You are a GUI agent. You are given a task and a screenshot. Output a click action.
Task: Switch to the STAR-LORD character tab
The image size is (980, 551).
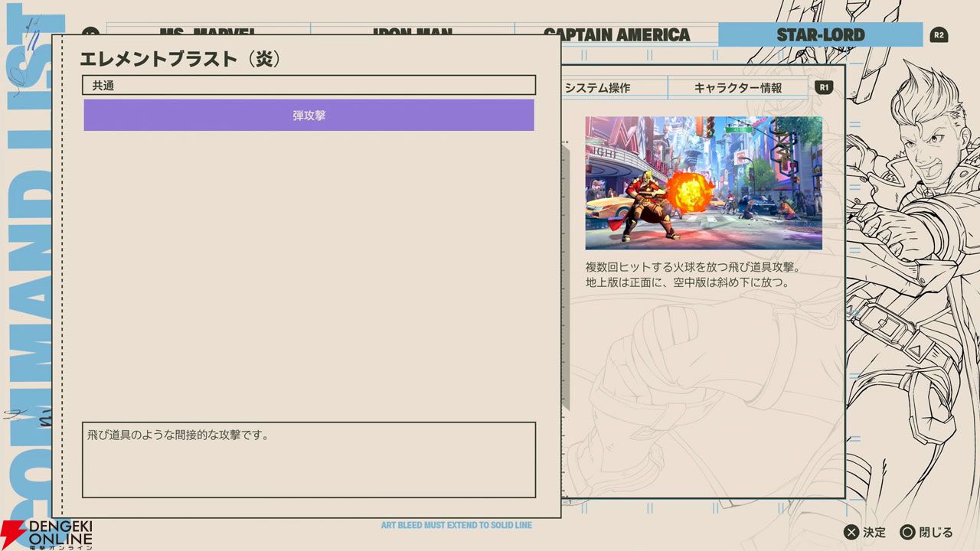pos(820,34)
